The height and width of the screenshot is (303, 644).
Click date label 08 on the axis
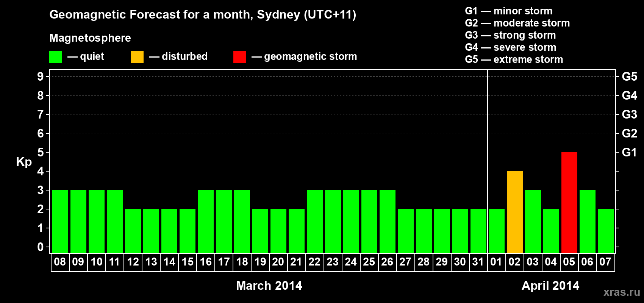click(x=60, y=262)
